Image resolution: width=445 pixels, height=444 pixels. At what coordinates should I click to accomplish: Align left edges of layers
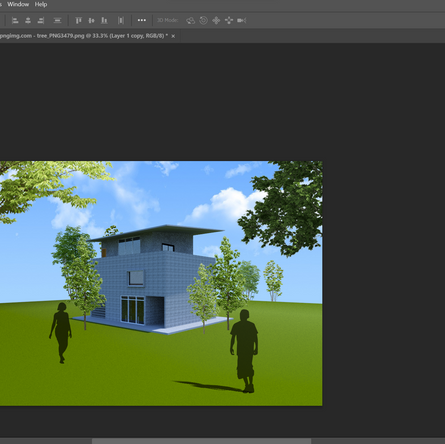click(x=15, y=20)
